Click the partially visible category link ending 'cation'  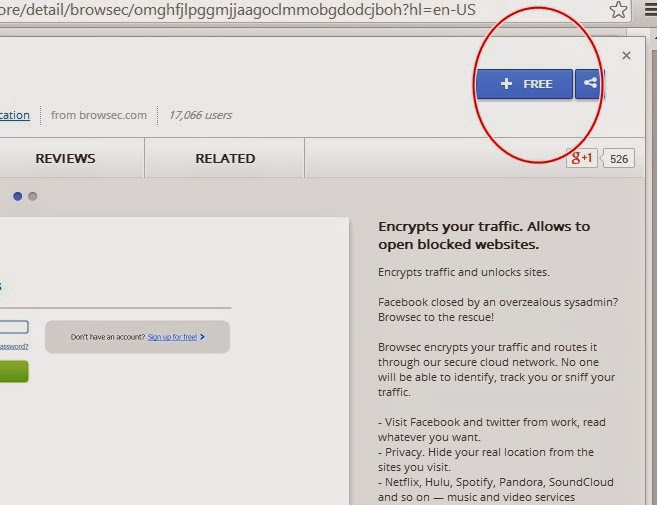point(15,115)
